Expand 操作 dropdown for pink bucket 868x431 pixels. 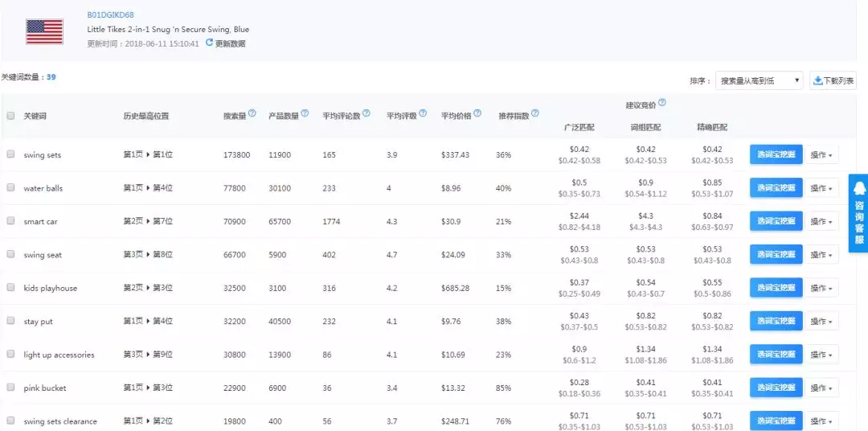pos(821,388)
